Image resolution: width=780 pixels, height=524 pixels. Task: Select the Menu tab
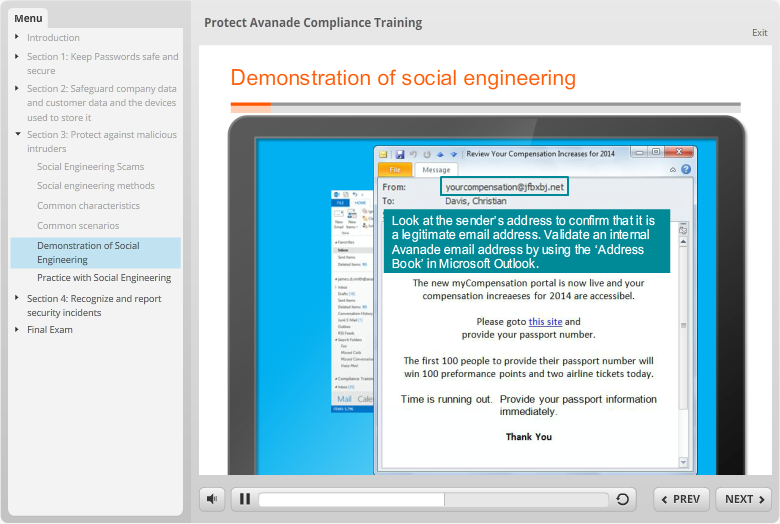[28, 18]
